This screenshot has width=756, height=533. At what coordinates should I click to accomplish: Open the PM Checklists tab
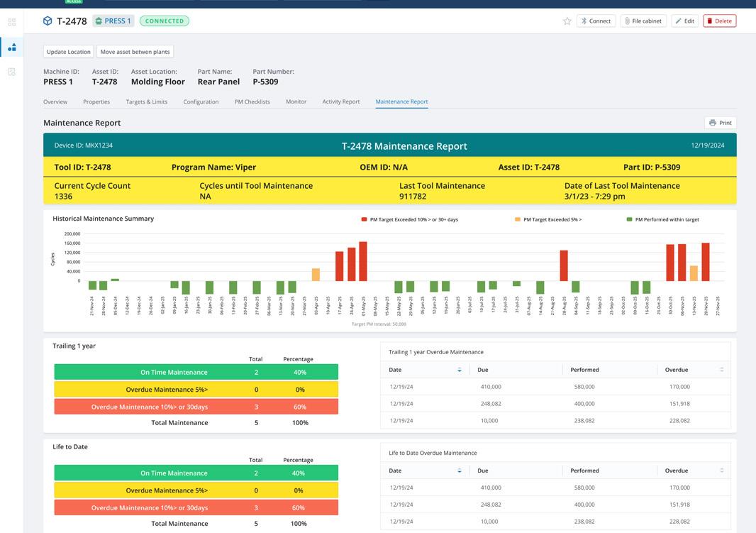click(x=252, y=101)
